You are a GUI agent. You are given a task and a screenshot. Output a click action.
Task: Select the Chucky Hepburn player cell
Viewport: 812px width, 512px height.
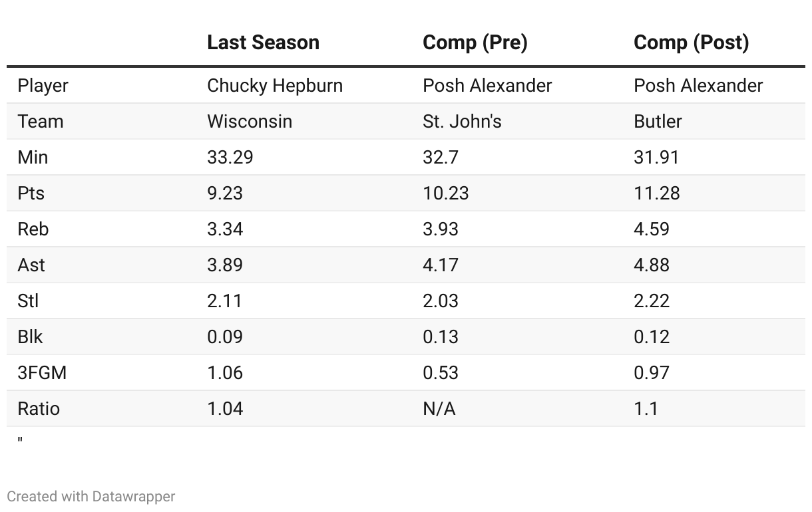click(275, 86)
